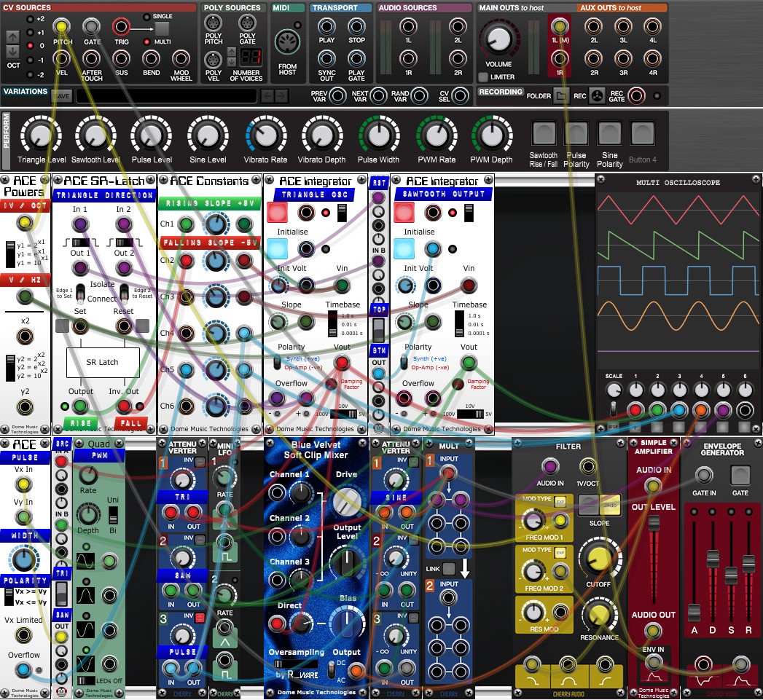The height and width of the screenshot is (700, 763).
Task: Go to the previous variation arrow
Action: point(267,96)
